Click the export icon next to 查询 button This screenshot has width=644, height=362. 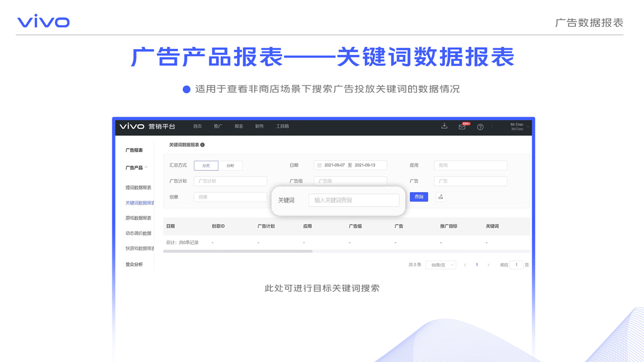tap(440, 197)
